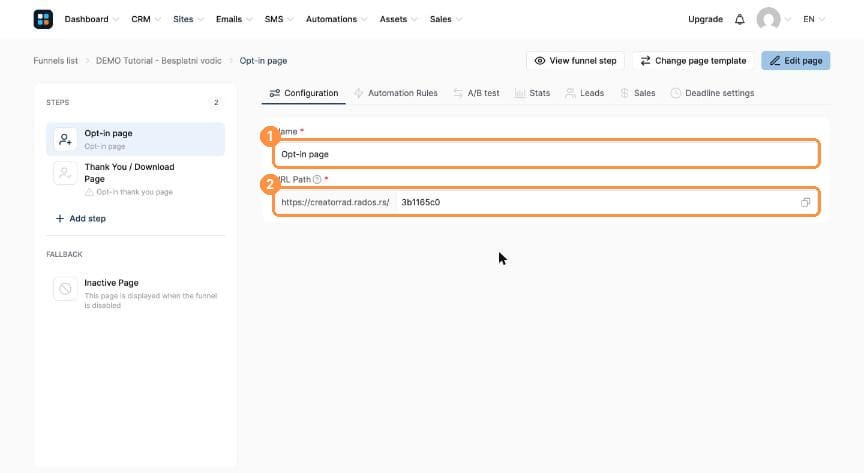
Task: Select the Inactive Page fallback
Action: pyautogui.click(x=136, y=293)
